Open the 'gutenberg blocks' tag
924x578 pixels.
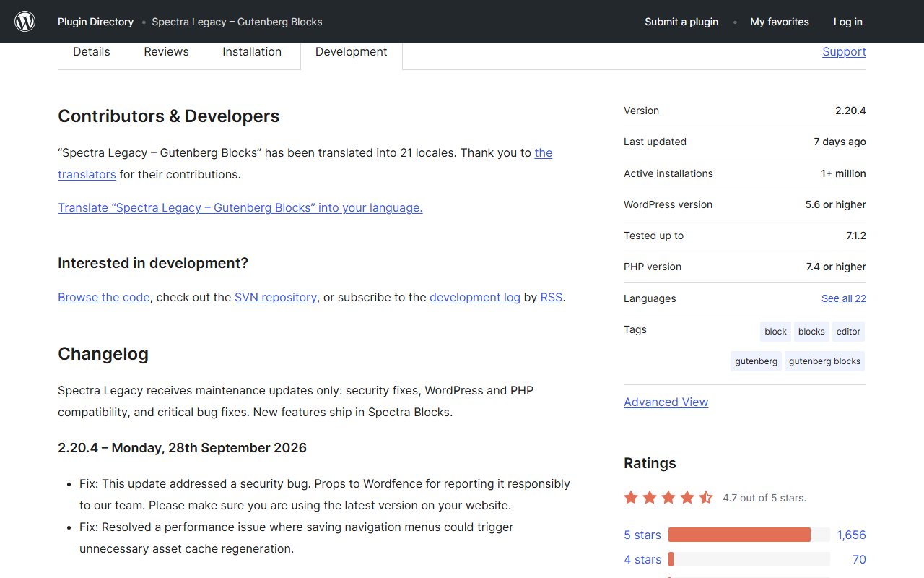pyautogui.click(x=824, y=361)
